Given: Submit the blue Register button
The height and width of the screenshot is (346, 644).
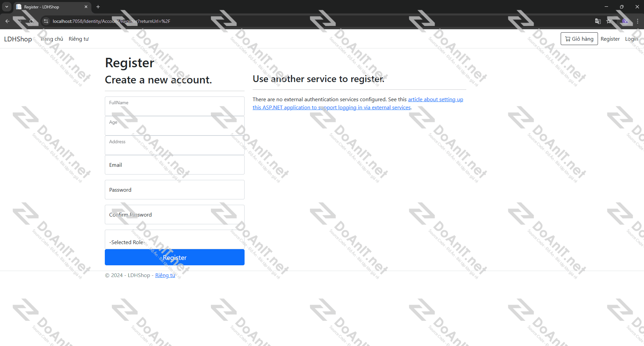Looking at the screenshot, I should tap(175, 257).
